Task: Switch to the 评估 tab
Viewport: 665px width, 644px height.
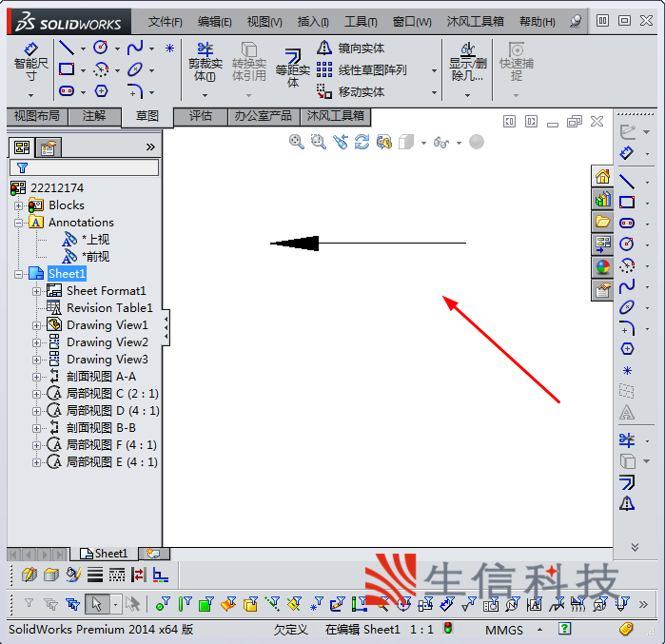Action: pyautogui.click(x=201, y=116)
